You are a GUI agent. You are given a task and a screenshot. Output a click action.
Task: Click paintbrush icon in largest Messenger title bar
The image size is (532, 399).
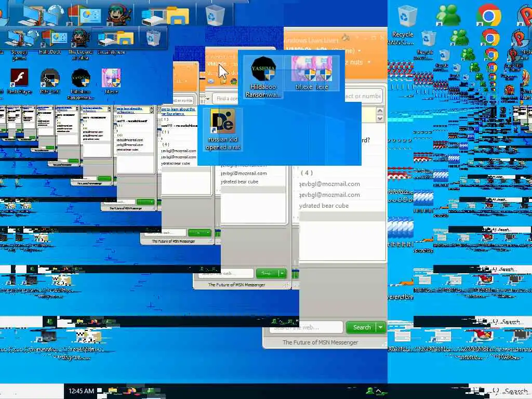(345, 36)
